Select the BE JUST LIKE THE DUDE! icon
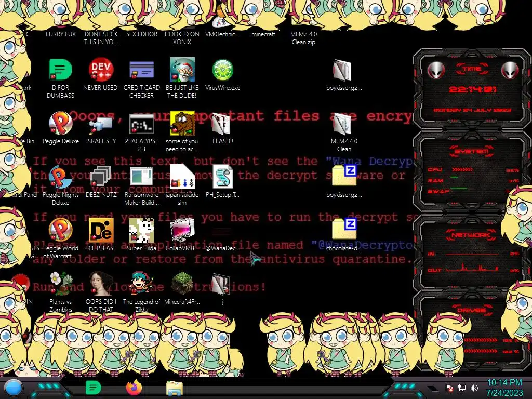Image resolution: width=532 pixels, height=399 pixels. pos(182,70)
